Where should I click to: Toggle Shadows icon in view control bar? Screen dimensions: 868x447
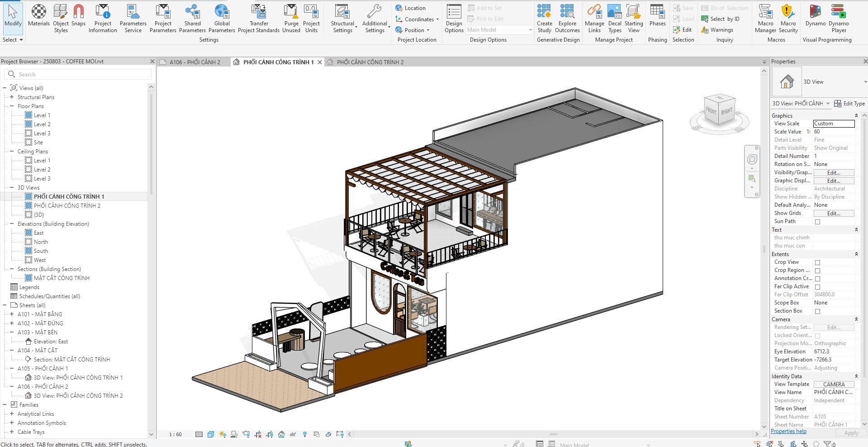click(x=234, y=434)
